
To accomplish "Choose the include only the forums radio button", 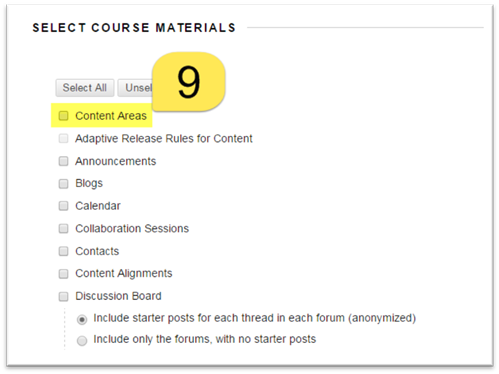I will pos(82,341).
